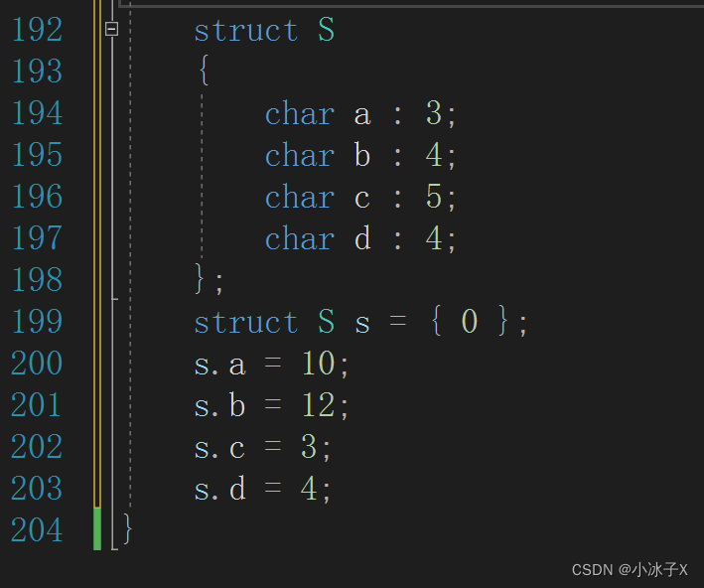Click line number 197
Image resolution: width=704 pixels, height=588 pixels.
[37, 238]
